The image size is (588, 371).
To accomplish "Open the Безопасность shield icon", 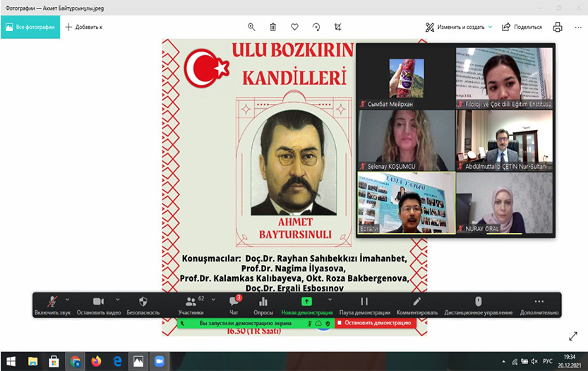I will [143, 304].
